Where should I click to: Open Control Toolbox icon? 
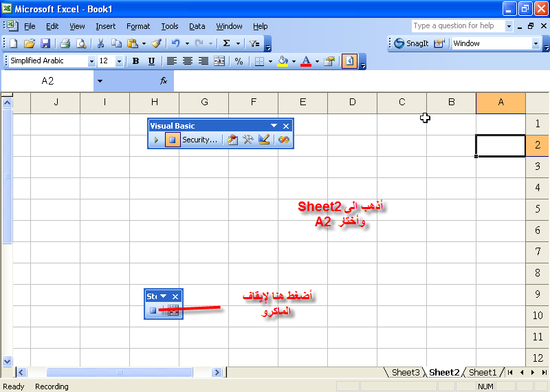(248, 140)
